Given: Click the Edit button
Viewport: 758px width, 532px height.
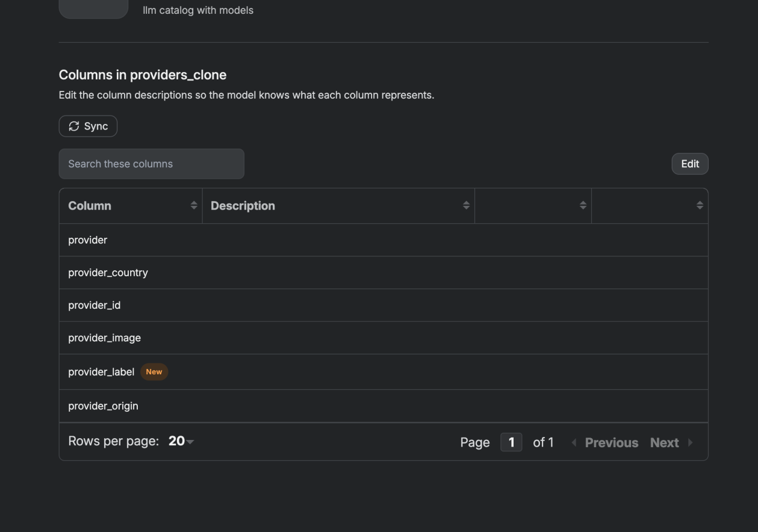Looking at the screenshot, I should click(690, 164).
